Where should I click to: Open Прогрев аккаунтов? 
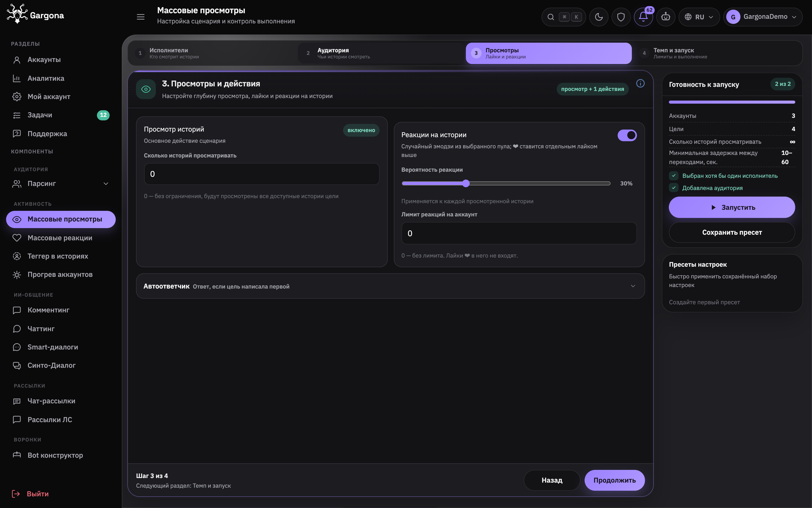[x=61, y=275]
